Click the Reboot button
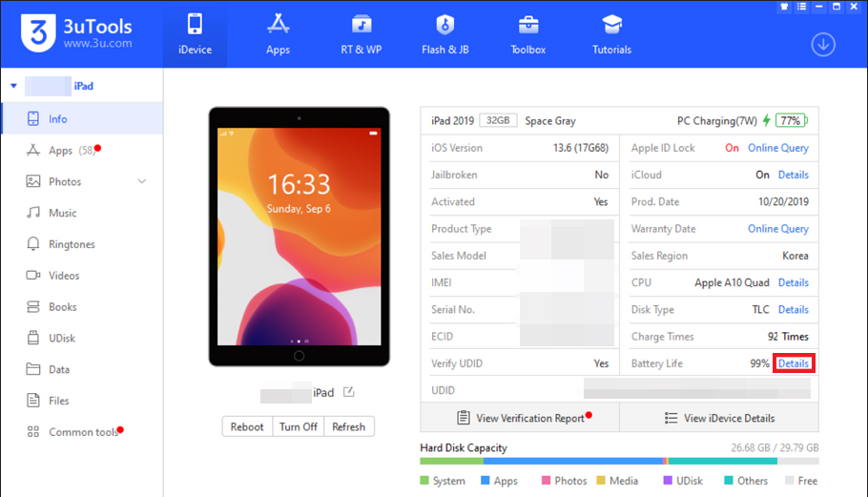868x497 pixels. pos(247,426)
